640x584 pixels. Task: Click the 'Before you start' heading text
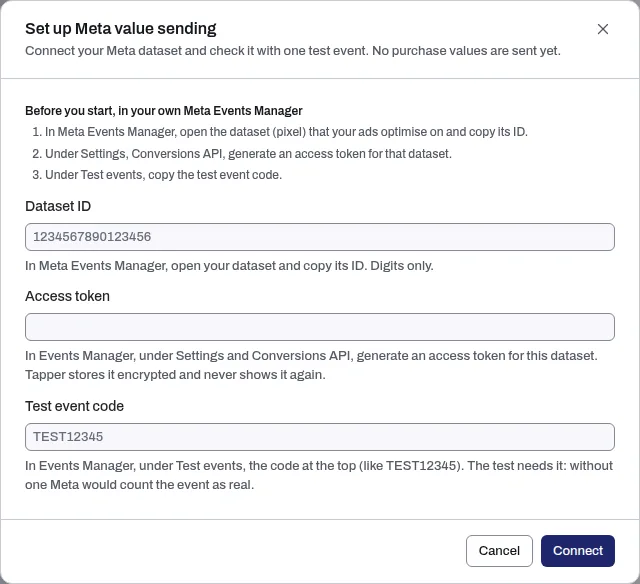click(x=164, y=111)
